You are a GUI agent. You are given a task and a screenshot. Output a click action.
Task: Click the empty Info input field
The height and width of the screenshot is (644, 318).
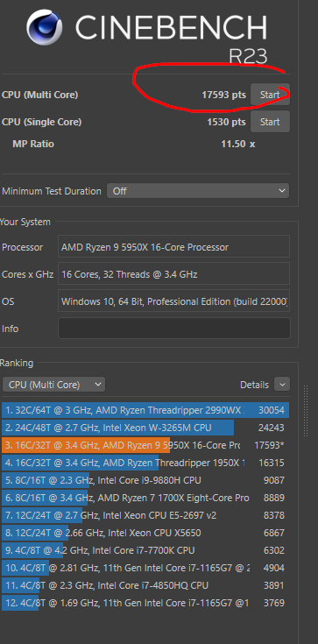pyautogui.click(x=173, y=329)
